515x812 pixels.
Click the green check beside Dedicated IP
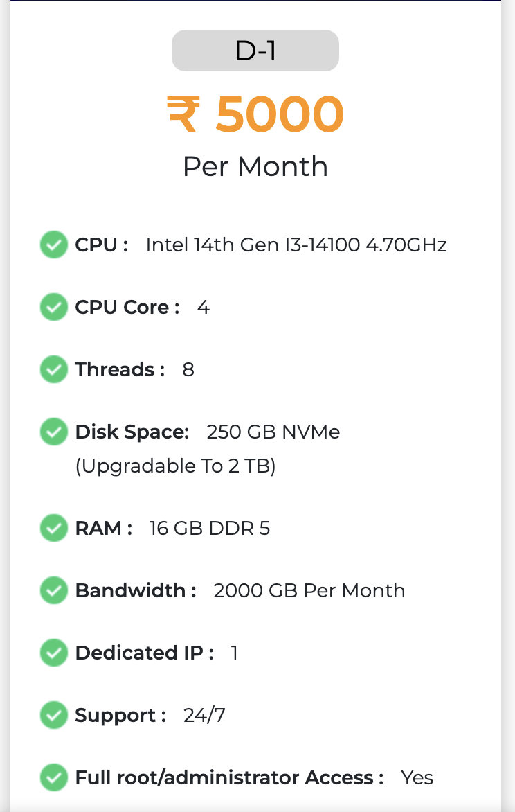tap(53, 653)
